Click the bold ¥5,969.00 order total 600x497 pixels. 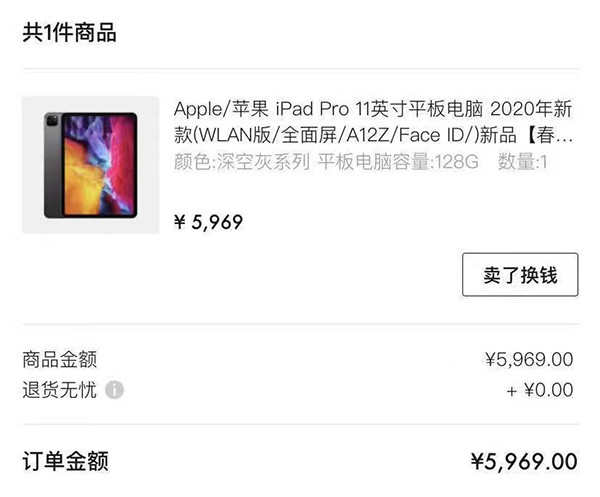point(524,461)
